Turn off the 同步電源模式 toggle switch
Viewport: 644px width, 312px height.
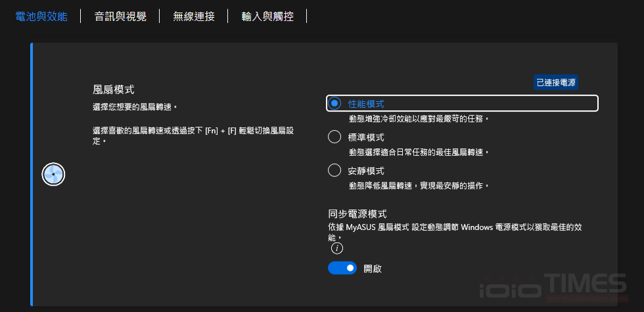342,268
